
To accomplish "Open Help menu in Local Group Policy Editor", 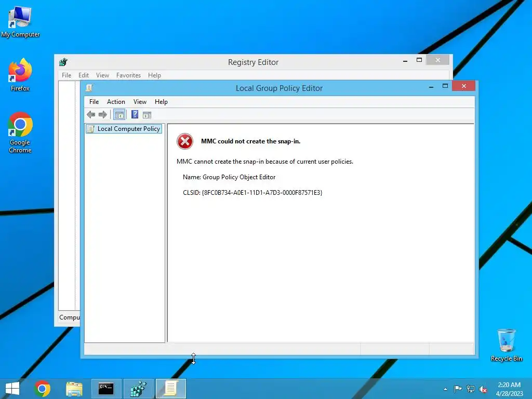I will point(161,102).
